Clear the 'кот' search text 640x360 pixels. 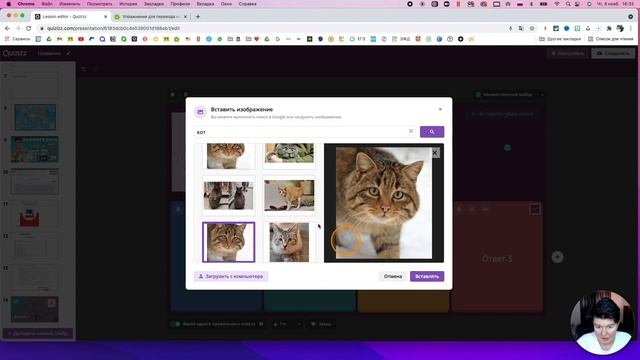tap(411, 131)
